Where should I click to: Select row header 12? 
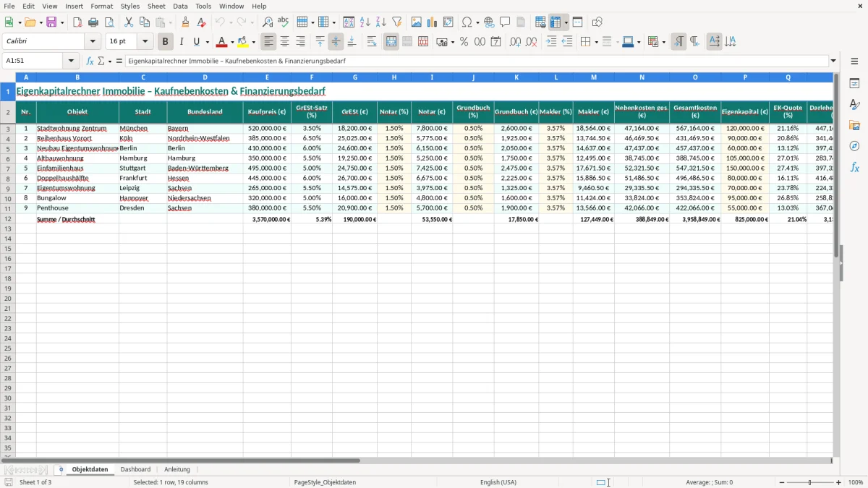point(8,218)
